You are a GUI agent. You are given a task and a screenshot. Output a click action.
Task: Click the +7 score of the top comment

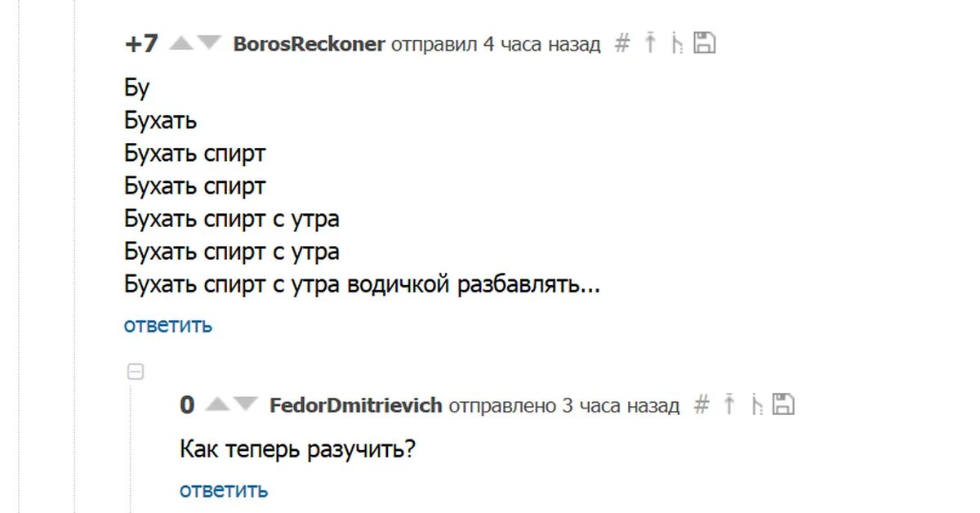141,43
